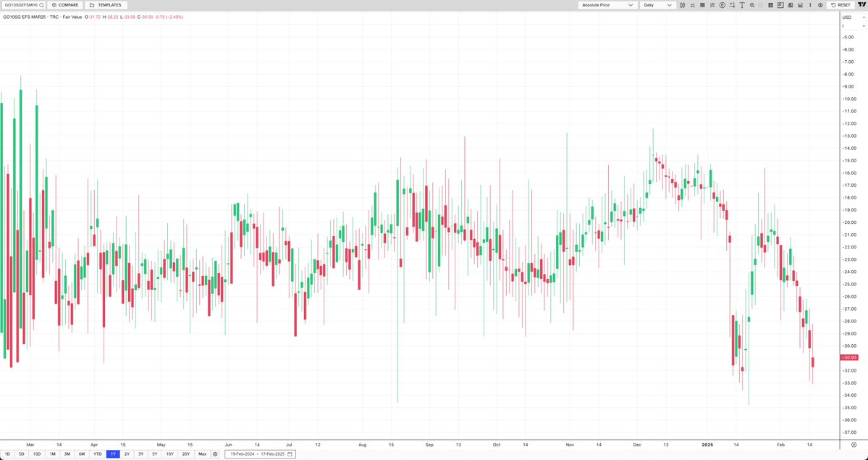Click the crosshair cursor tool icon
868x460 pixels.
732,5
